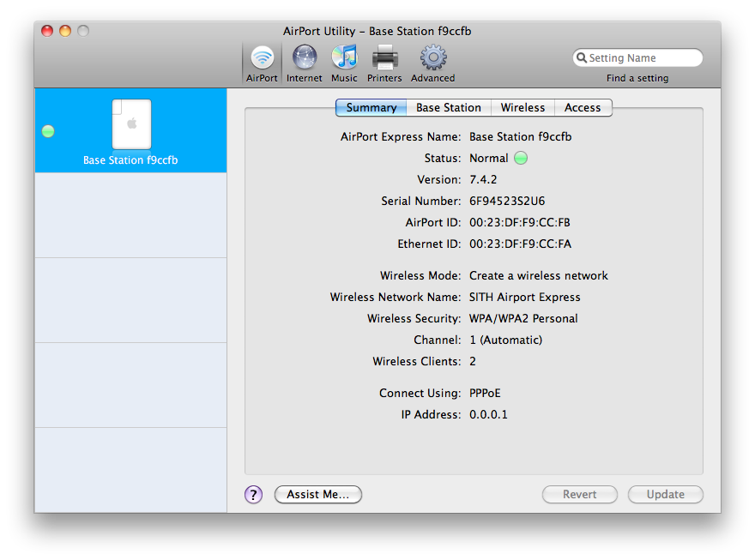Click Create a wireless network value

[538, 275]
